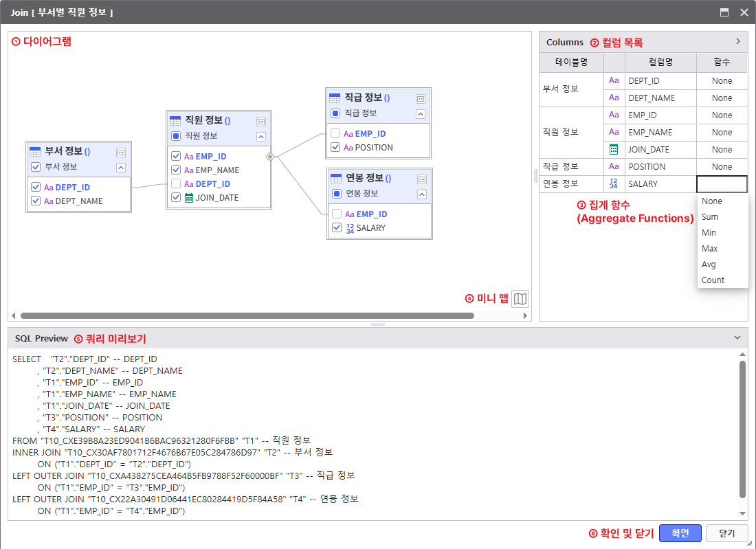This screenshot has width=756, height=549.
Task: Toggle the SALARY checkbox in 연봉 정보
Action: coord(337,227)
